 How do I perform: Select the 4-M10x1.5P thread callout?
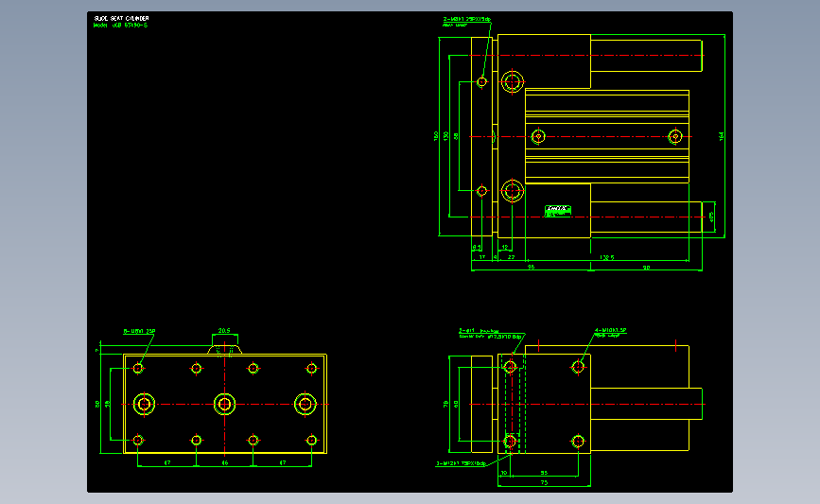(x=610, y=330)
